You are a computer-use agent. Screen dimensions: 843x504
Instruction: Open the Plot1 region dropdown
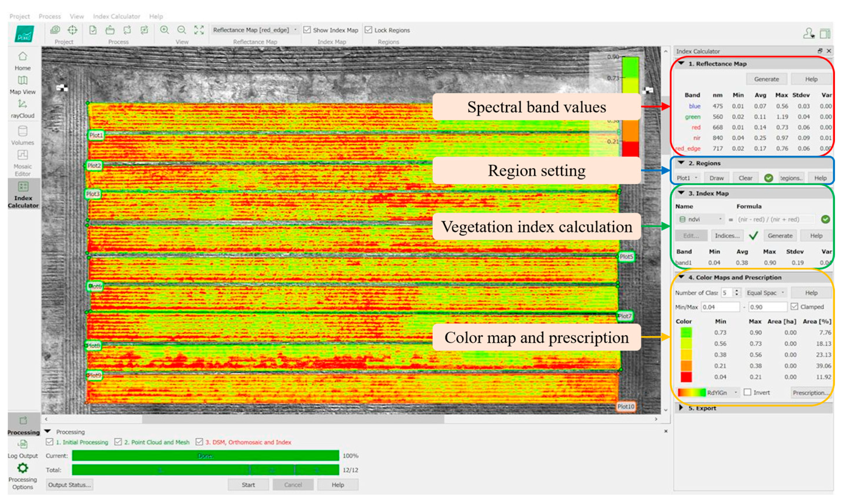687,178
